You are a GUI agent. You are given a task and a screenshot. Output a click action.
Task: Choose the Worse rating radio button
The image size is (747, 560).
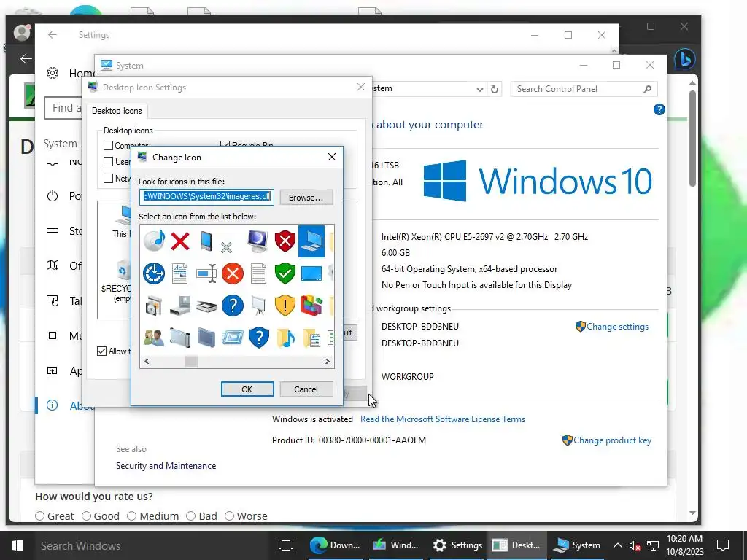229,516
